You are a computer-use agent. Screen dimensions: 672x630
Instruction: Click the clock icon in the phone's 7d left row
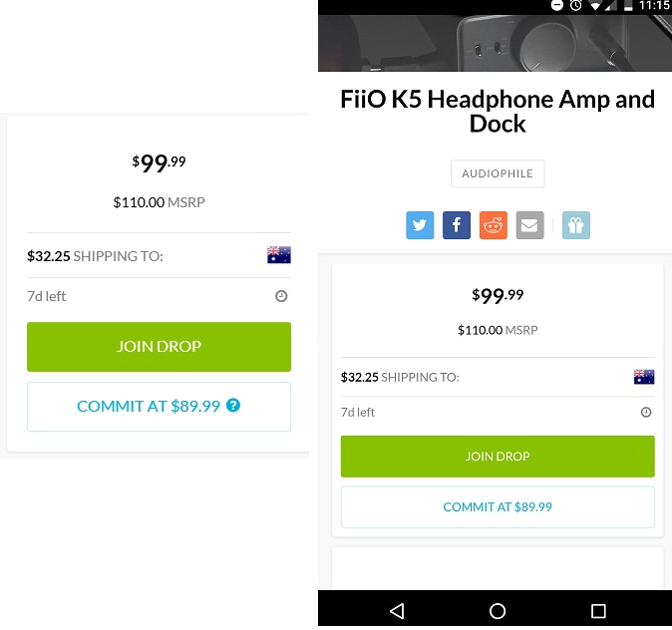(646, 412)
